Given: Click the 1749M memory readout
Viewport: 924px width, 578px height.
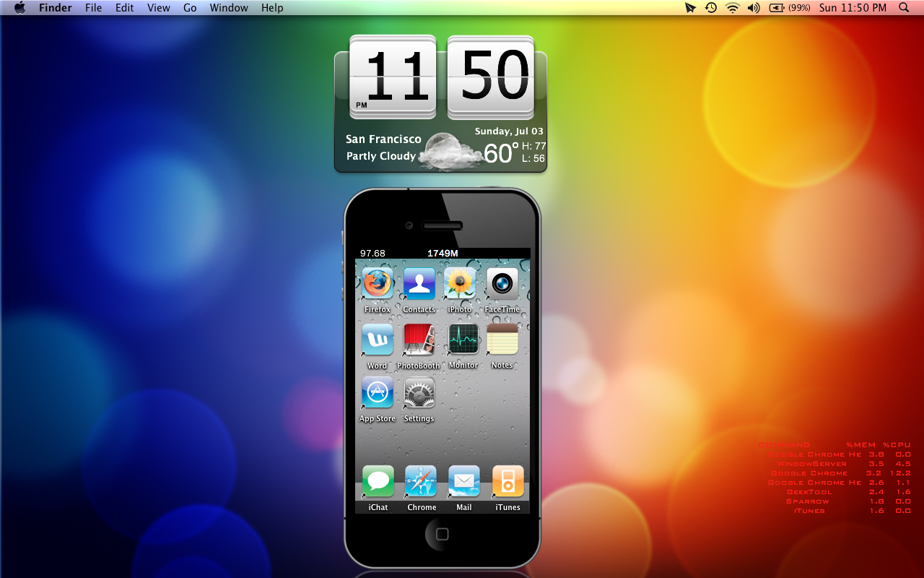Looking at the screenshot, I should [x=443, y=254].
